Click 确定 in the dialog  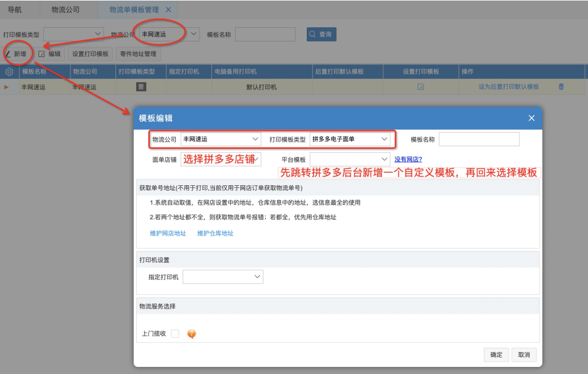(496, 354)
